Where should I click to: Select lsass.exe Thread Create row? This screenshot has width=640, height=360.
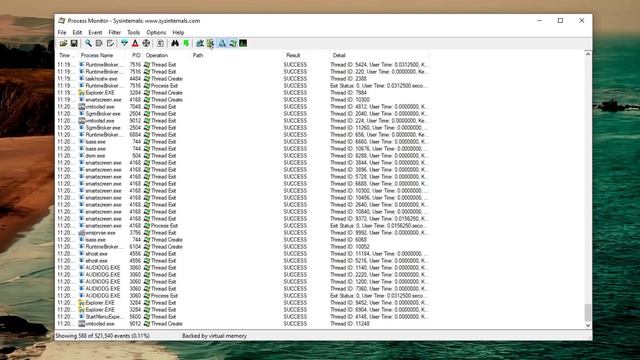(x=242, y=240)
